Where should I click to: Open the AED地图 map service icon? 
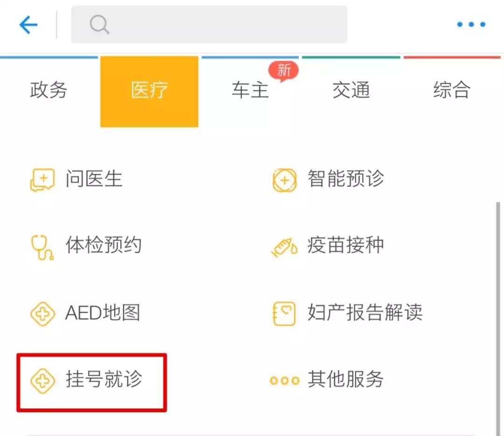point(42,313)
